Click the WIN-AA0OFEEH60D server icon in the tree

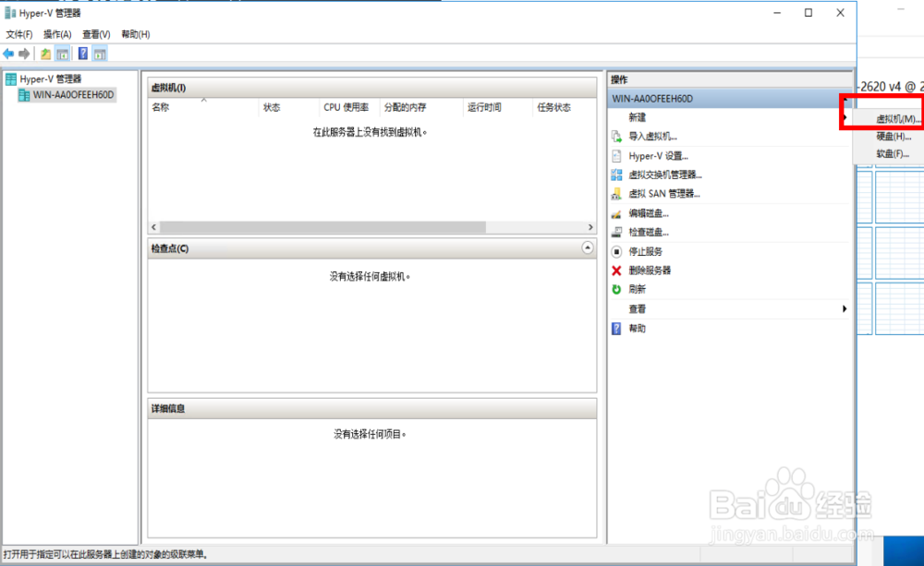click(x=24, y=95)
